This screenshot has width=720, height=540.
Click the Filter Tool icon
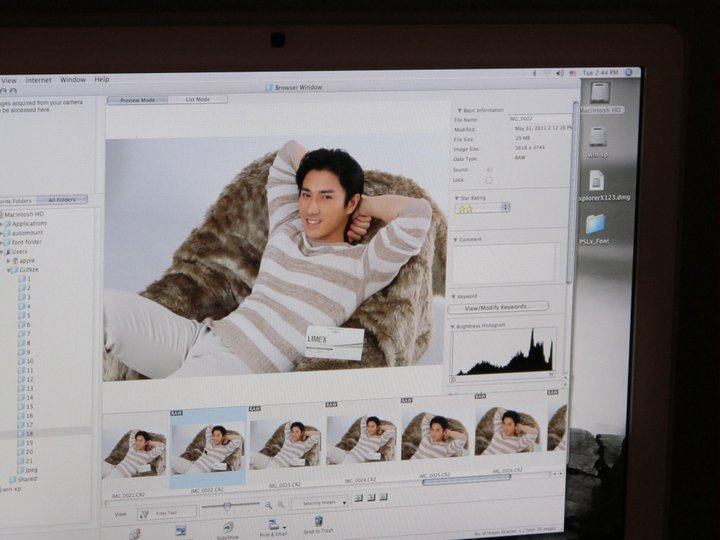(x=144, y=515)
